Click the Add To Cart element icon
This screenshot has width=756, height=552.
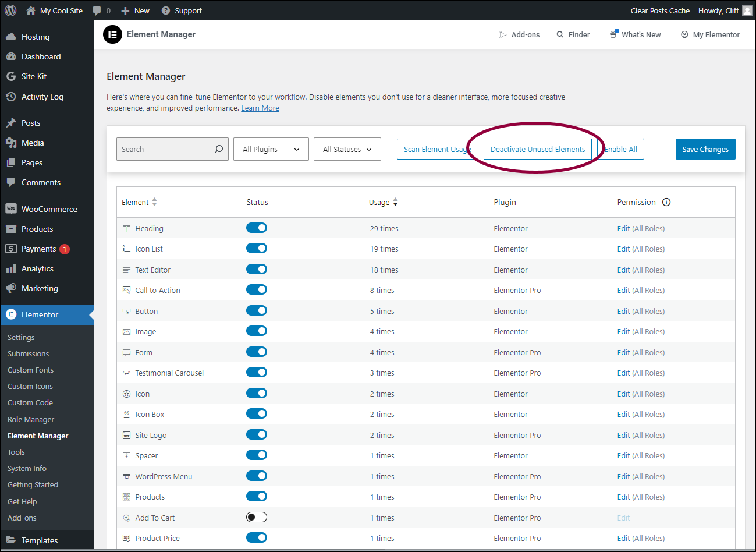(x=126, y=518)
